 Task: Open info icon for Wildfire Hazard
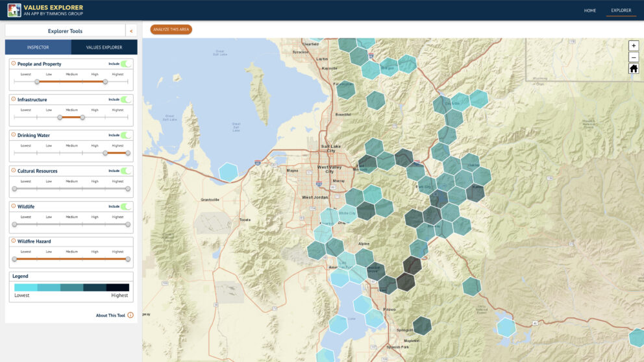click(14, 241)
